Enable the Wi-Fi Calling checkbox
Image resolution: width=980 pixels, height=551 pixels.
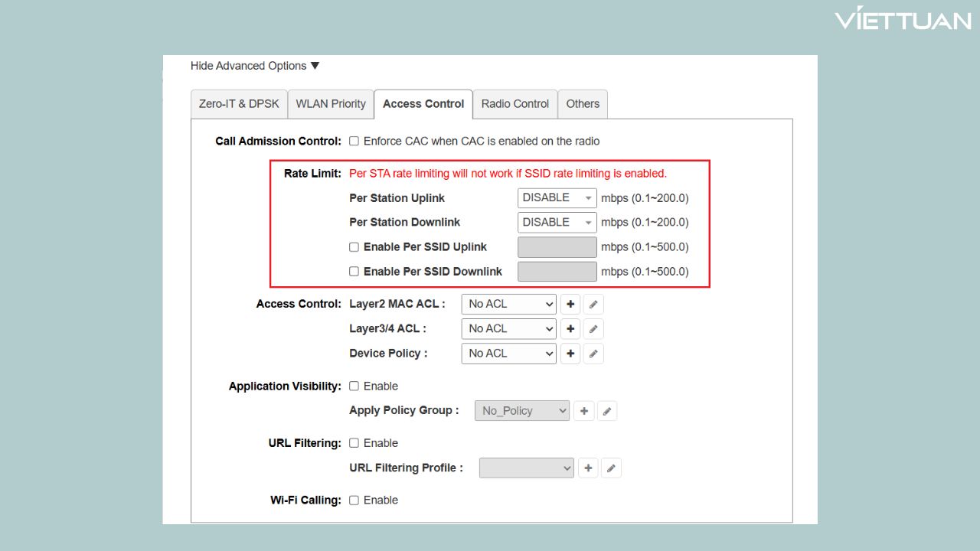354,500
